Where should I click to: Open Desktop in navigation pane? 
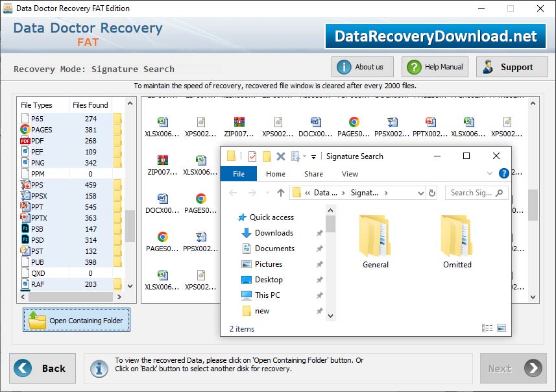click(262, 280)
